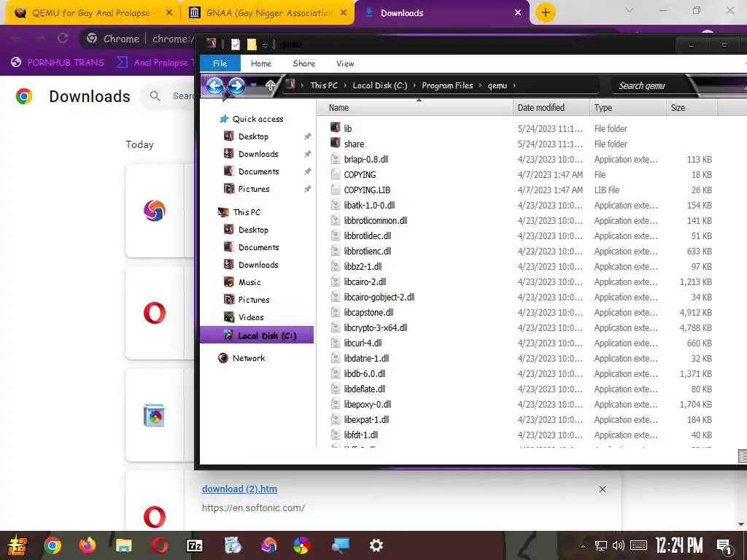Image resolution: width=747 pixels, height=560 pixels.
Task: Select pinned Desktop under Quick access
Action: pyautogui.click(x=253, y=136)
